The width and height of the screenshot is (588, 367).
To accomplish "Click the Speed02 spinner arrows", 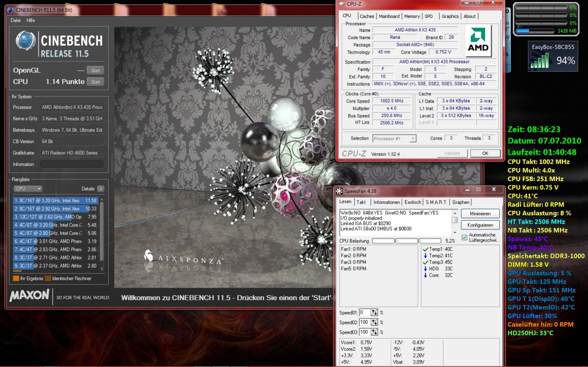I will 374,322.
